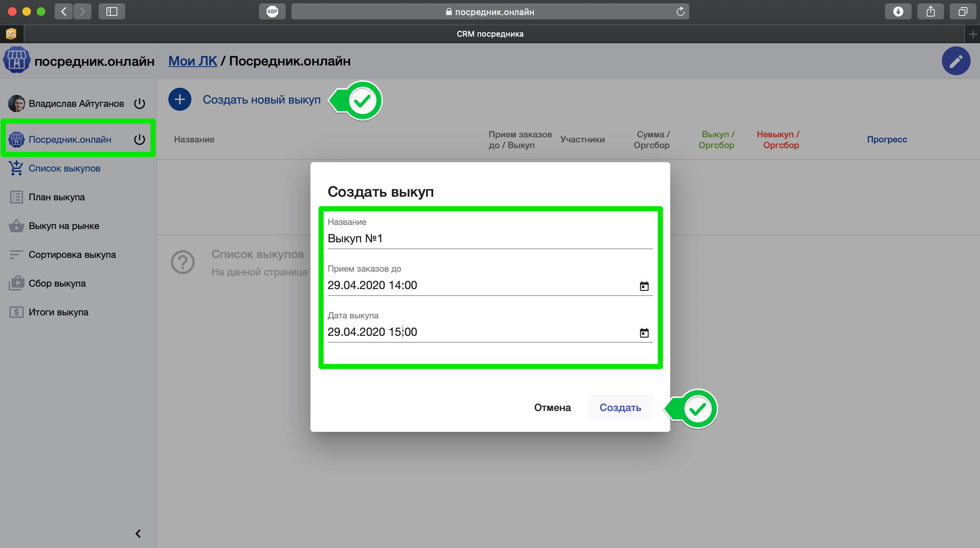Toggle power icon next to Посредник.онлайн
Image resolution: width=980 pixels, height=548 pixels.
point(140,140)
